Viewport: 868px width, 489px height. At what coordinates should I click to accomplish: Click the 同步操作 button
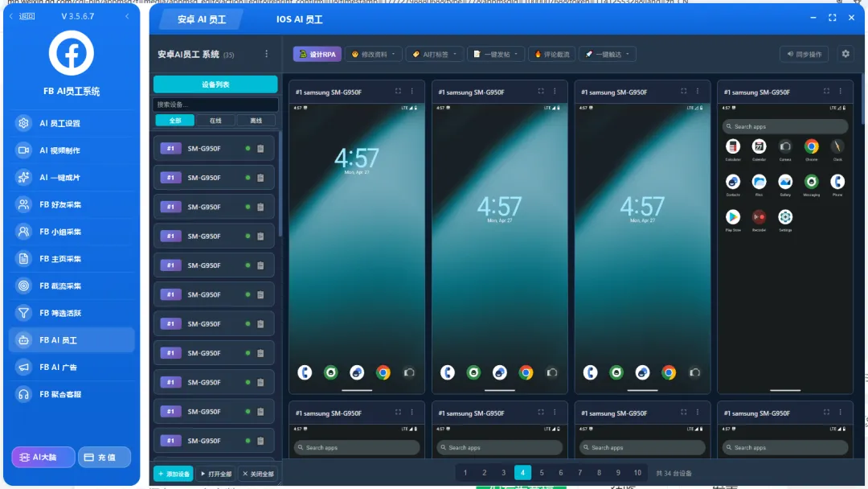point(805,54)
